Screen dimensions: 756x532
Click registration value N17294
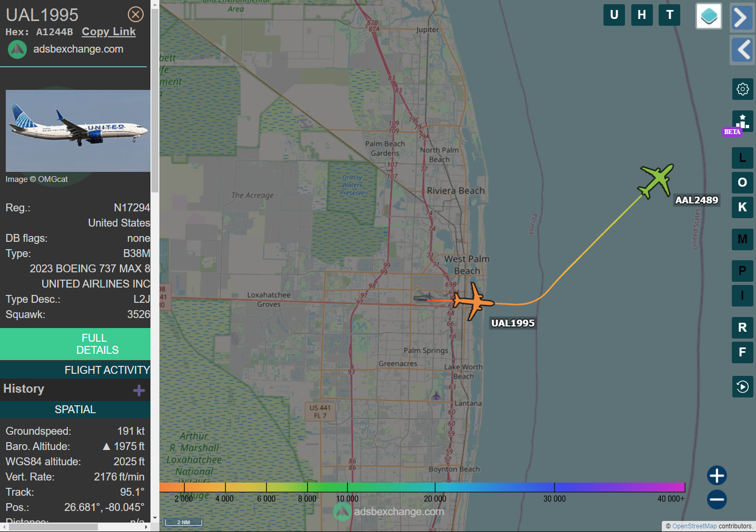coord(132,208)
